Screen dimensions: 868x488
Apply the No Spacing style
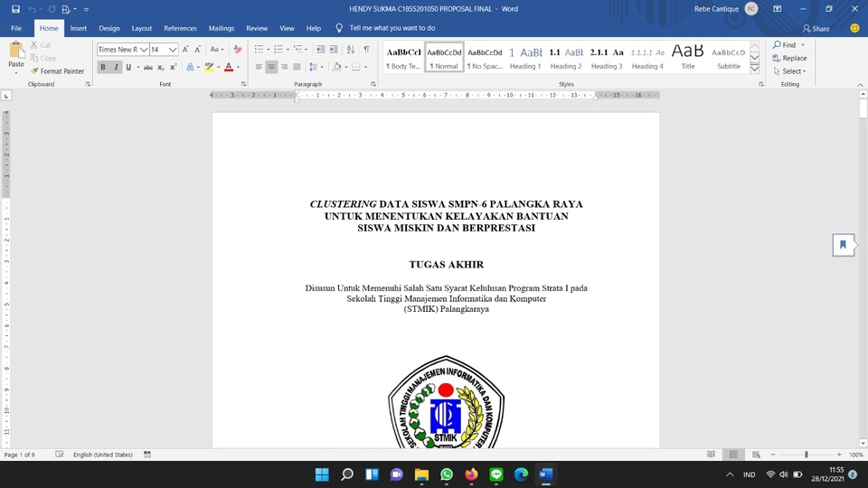pos(485,58)
